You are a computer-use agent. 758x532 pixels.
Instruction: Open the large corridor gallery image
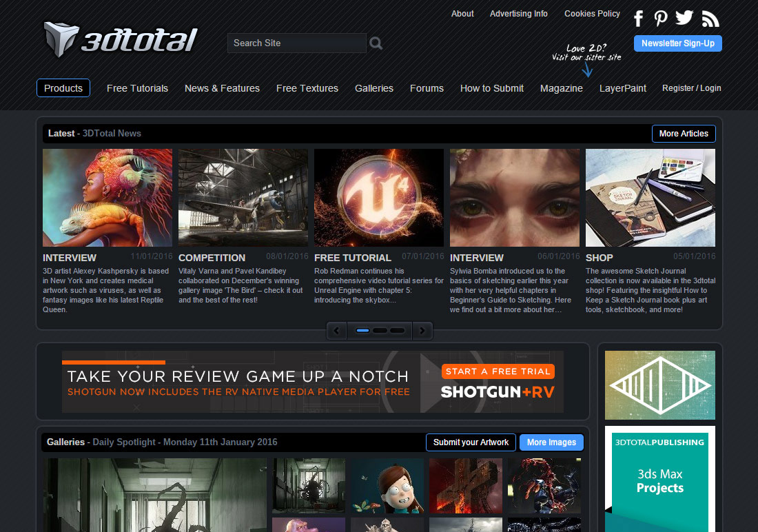coord(155,495)
